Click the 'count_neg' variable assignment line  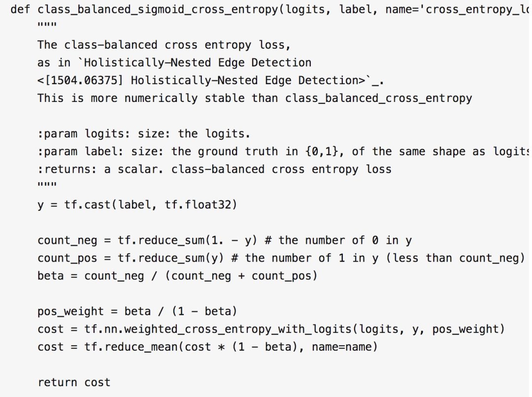[225, 240]
